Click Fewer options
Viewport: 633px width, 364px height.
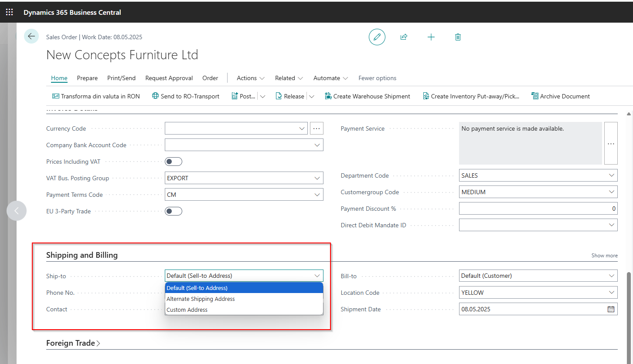[x=378, y=78]
